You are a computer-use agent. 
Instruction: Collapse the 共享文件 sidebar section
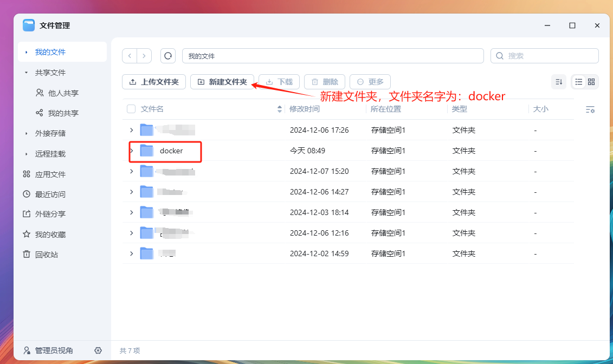pos(26,73)
